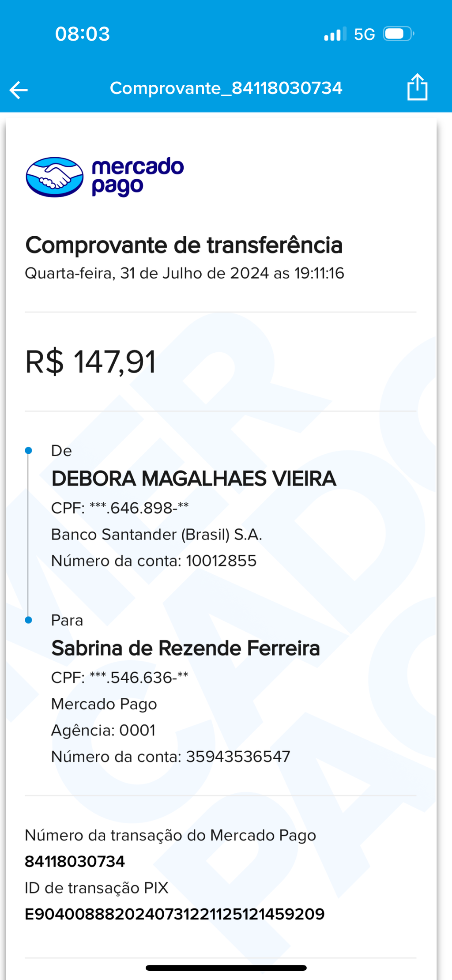The width and height of the screenshot is (452, 980).
Task: Tap the cellular signal bars icon
Action: coord(335,34)
